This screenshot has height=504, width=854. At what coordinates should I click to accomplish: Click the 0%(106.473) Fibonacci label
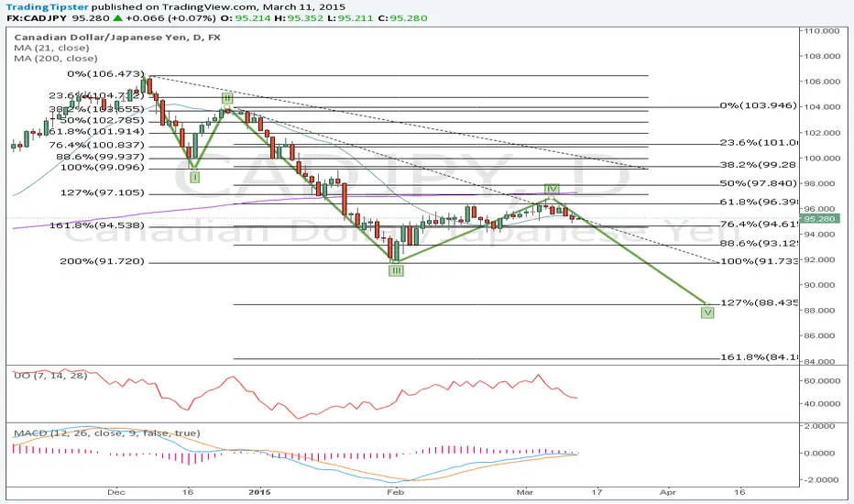click(105, 73)
